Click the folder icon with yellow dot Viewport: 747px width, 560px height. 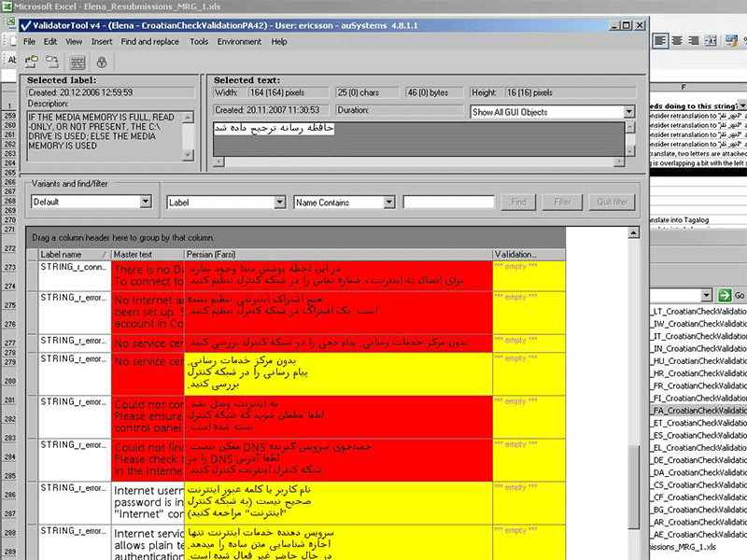click(x=31, y=62)
